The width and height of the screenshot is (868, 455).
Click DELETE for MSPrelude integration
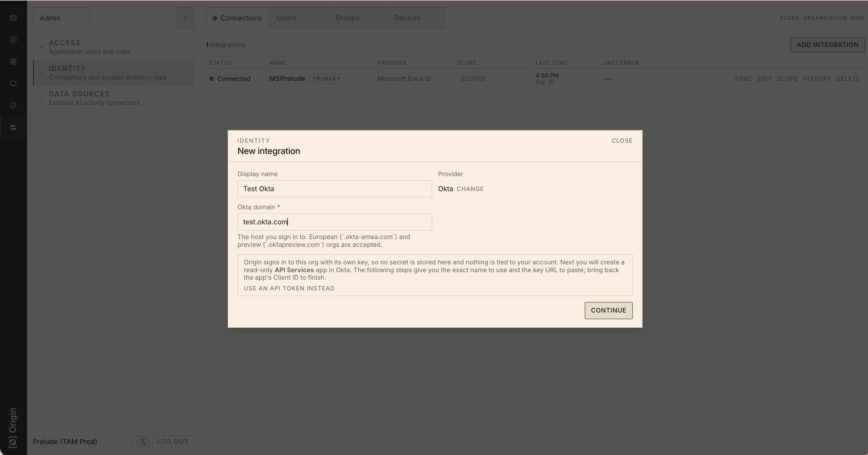click(848, 78)
